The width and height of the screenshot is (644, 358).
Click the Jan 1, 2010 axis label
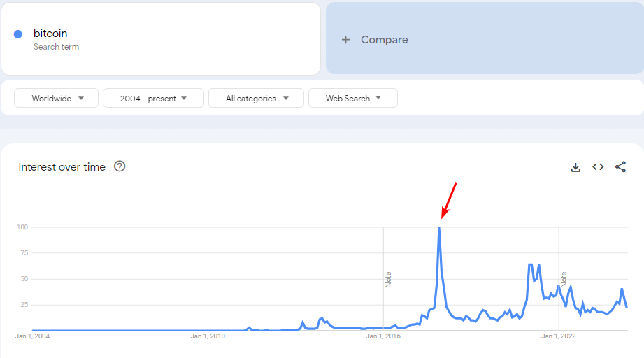pyautogui.click(x=208, y=336)
